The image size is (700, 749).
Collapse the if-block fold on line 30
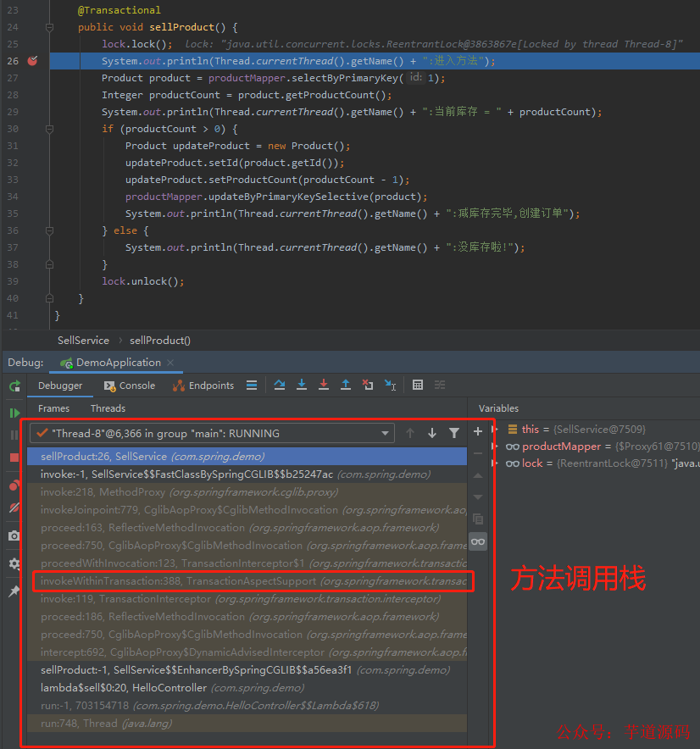coord(49,129)
